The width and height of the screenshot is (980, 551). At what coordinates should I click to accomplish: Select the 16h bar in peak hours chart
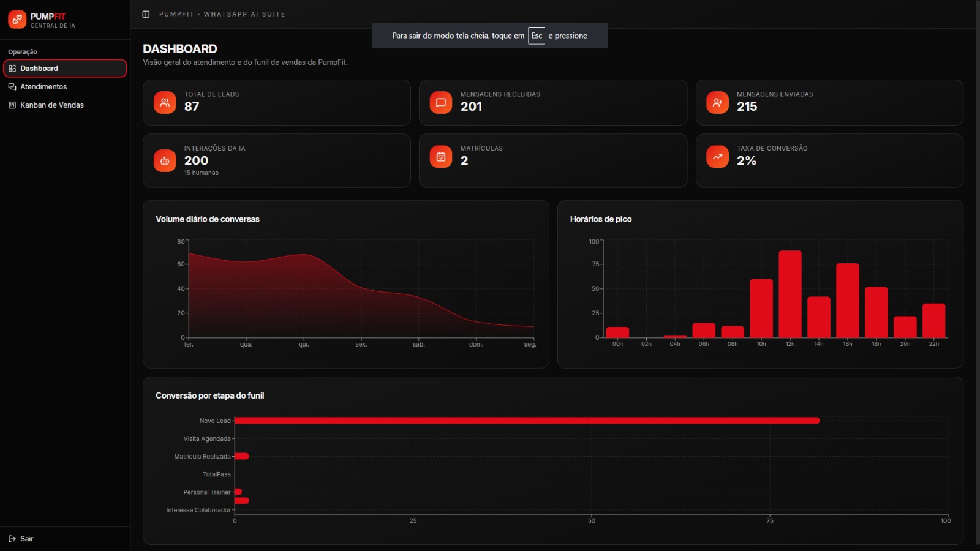[x=848, y=301]
